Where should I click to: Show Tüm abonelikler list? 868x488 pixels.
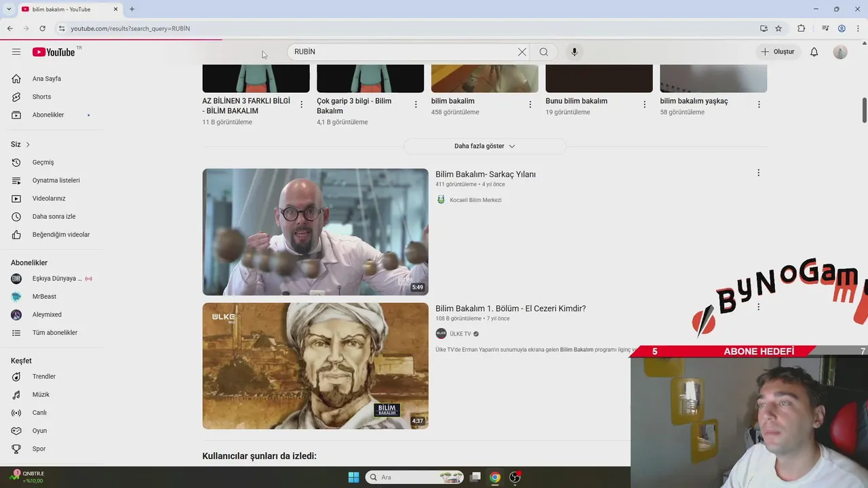54,333
